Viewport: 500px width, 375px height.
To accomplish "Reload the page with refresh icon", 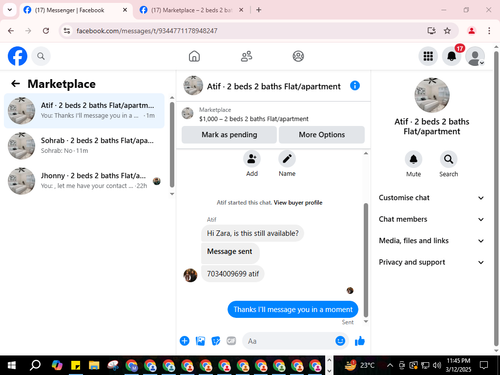I will pyautogui.click(x=46, y=31).
